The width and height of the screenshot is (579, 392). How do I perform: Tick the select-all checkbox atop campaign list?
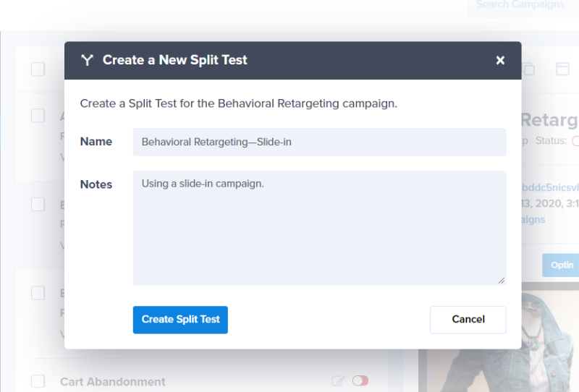click(38, 69)
